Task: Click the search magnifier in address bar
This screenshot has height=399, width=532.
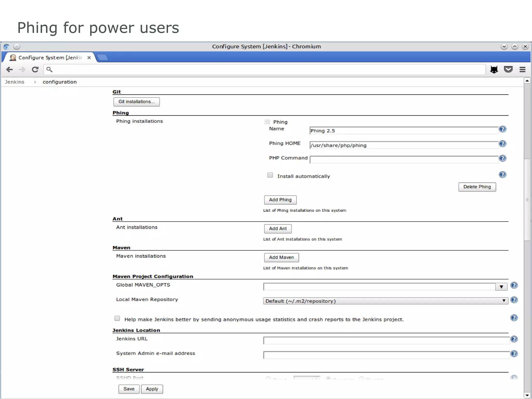Action: (49, 69)
